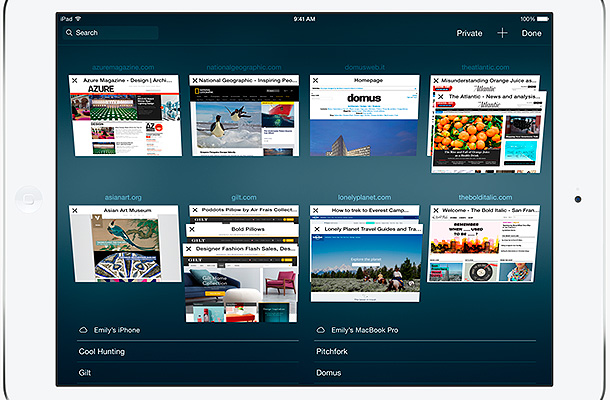Screen dimensions: 610x400
Task: Open Pitchfork from Emily's MacBook Pro
Action: (333, 352)
